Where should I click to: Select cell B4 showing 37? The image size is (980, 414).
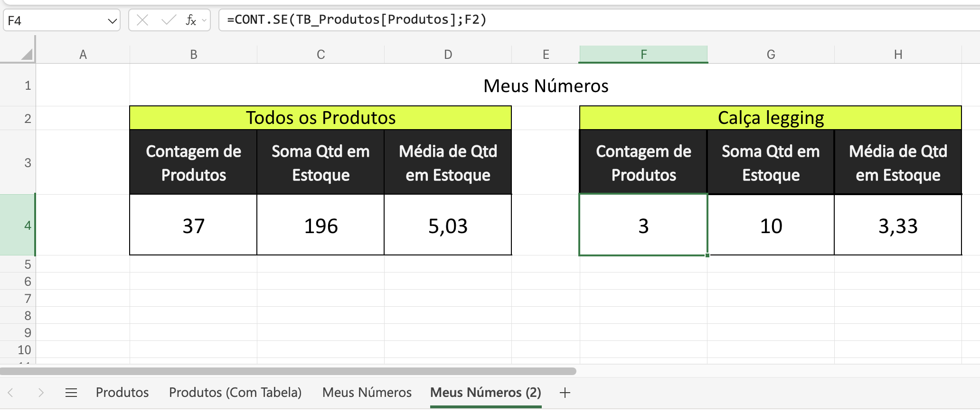point(193,226)
